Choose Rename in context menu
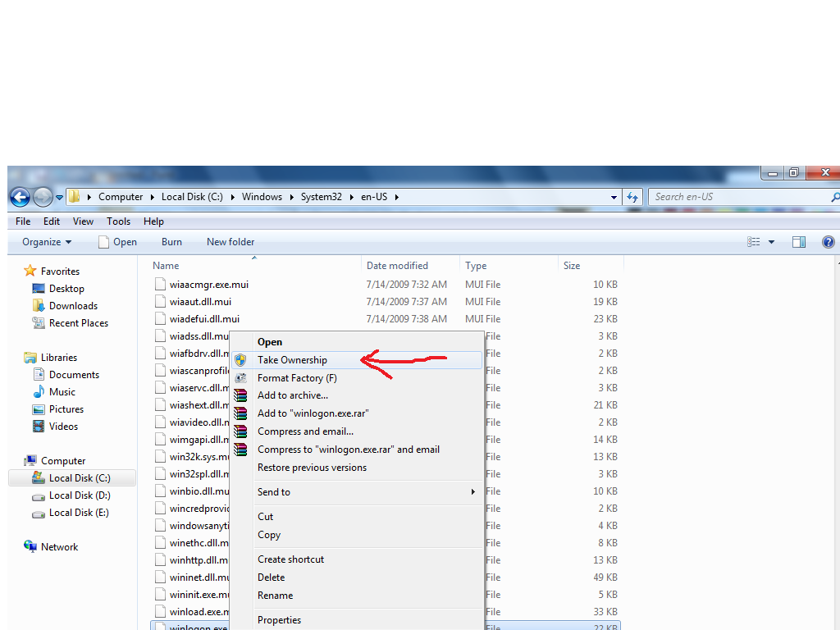840x630 pixels. tap(356, 596)
